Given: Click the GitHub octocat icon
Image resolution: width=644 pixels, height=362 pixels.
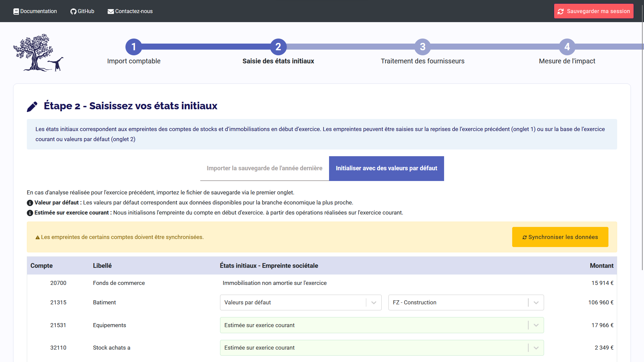Looking at the screenshot, I should [x=73, y=11].
